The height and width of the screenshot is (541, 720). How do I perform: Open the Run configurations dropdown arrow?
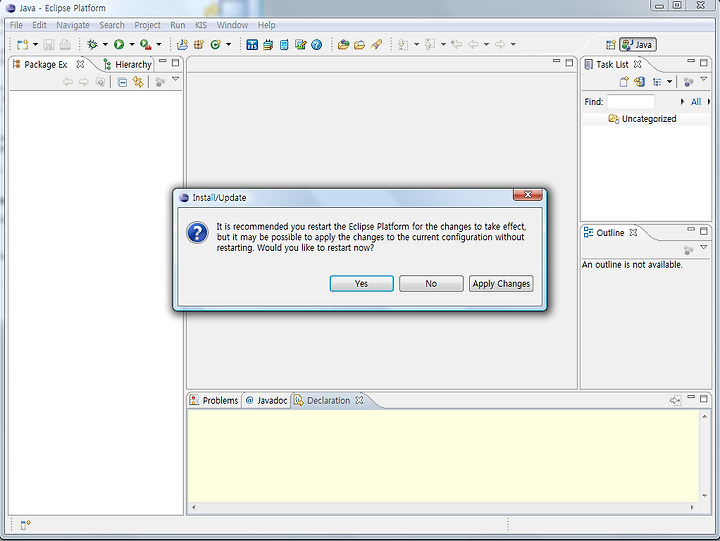(x=132, y=45)
